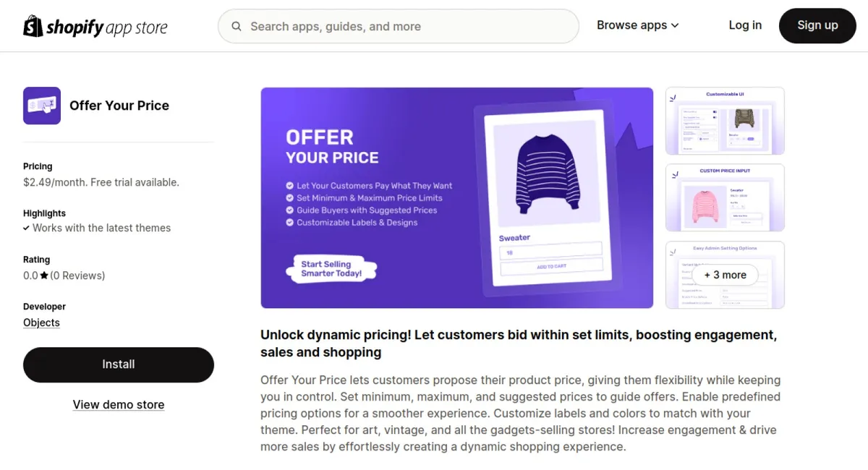The image size is (868, 470).
Task: Click the checkmark beside Works with latest themes
Action: point(27,228)
